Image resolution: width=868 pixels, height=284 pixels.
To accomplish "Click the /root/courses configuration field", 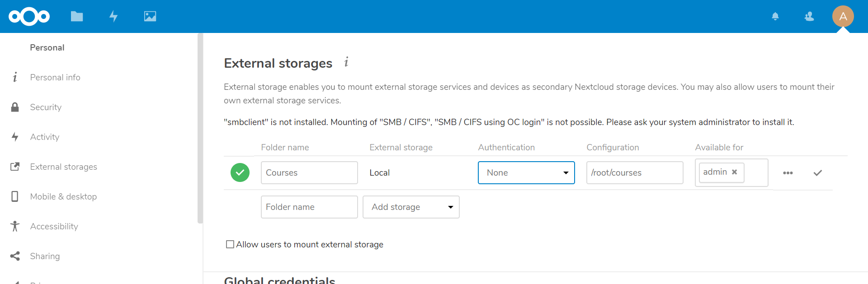I will [x=634, y=173].
